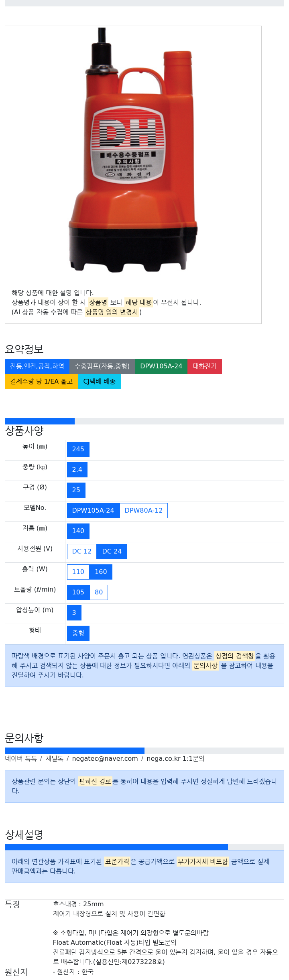This screenshot has width=289, height=980.
Task: Select the 80 ℓ/min discharge option
Action: click(x=99, y=592)
